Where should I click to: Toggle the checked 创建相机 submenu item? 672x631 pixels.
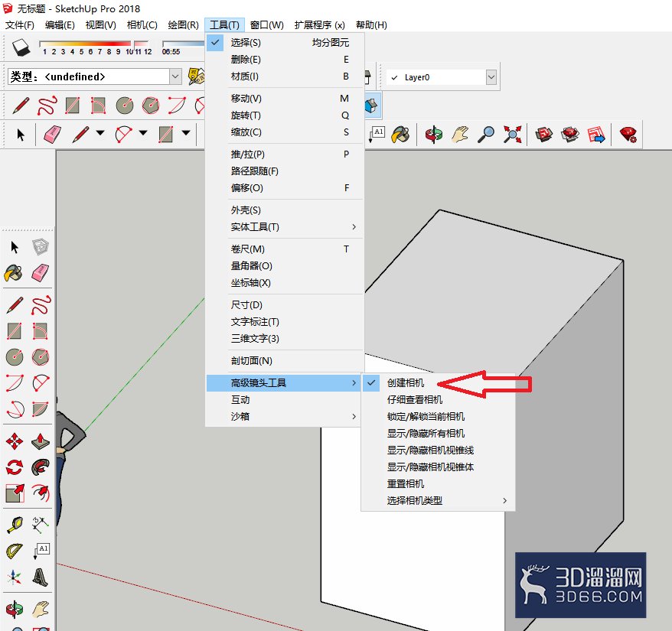(438, 383)
